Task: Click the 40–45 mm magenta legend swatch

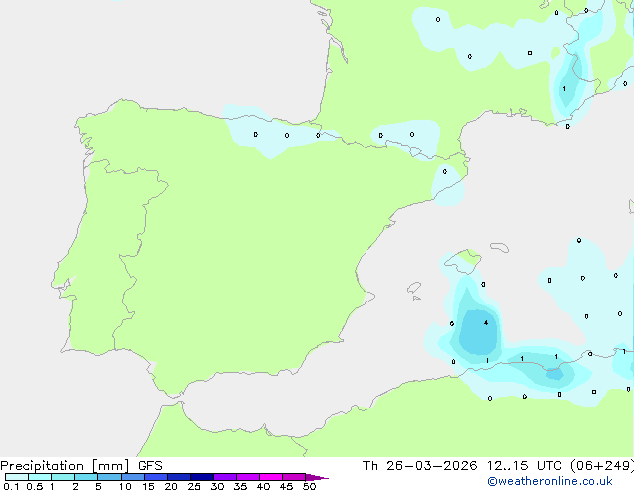Action: coord(271,477)
